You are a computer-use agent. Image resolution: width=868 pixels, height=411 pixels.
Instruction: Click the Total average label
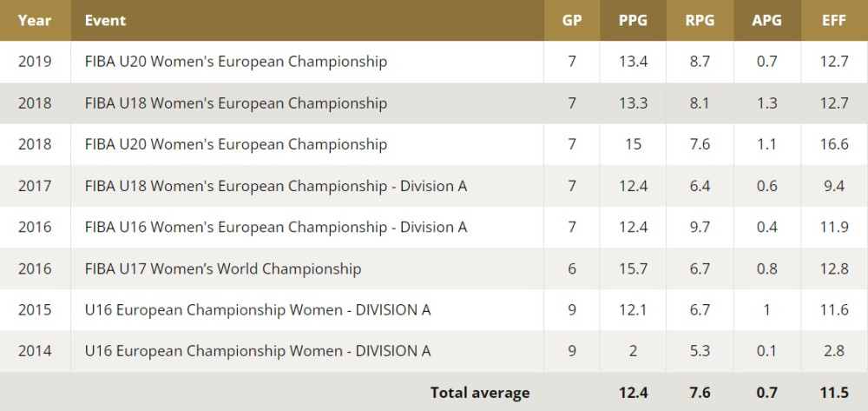[480, 393]
